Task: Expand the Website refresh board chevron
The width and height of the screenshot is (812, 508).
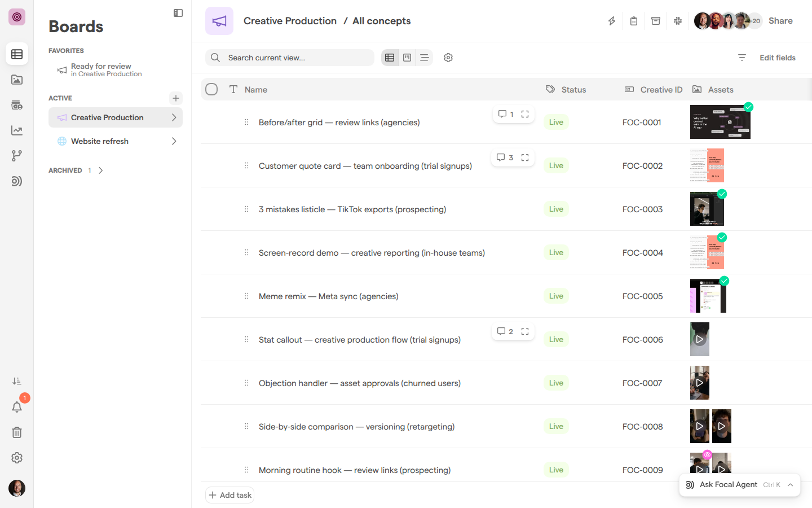Action: (174, 141)
